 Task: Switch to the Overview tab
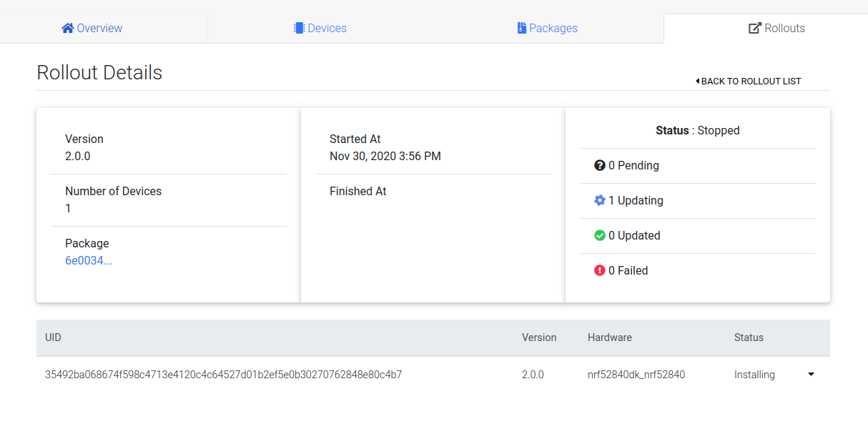tap(92, 28)
